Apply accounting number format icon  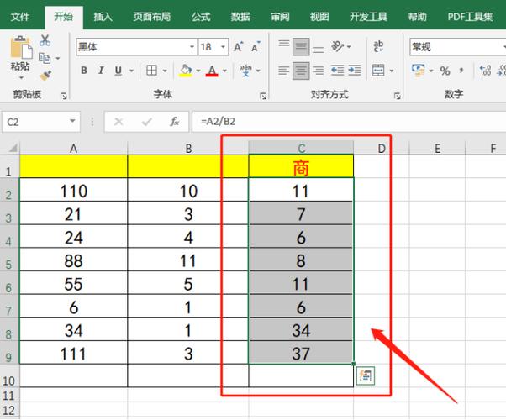[x=418, y=70]
